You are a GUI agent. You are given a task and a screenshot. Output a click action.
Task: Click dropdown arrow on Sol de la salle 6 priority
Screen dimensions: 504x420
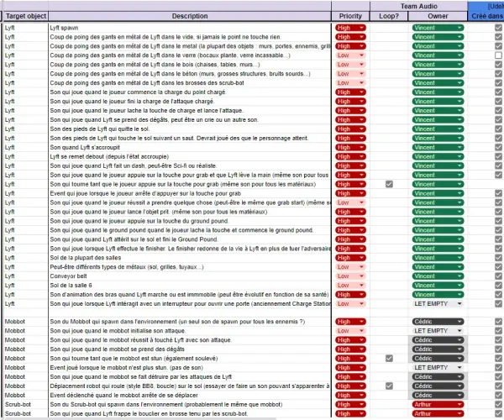(361, 285)
